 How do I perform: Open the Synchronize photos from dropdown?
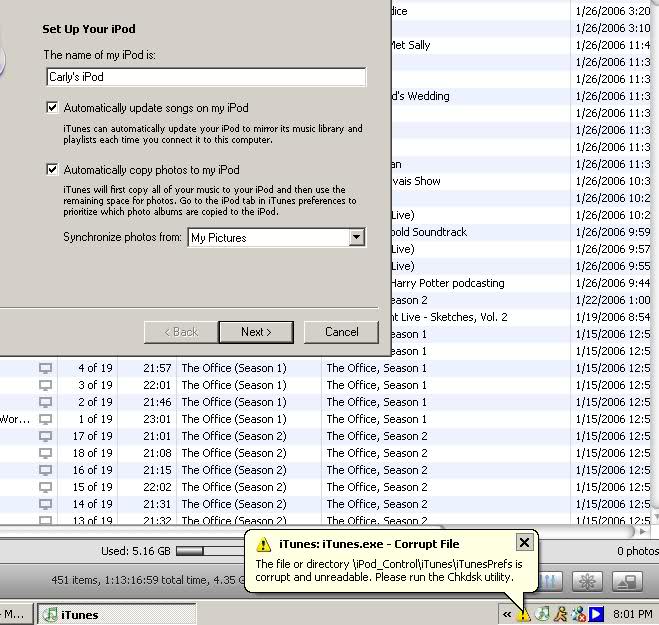click(356, 237)
